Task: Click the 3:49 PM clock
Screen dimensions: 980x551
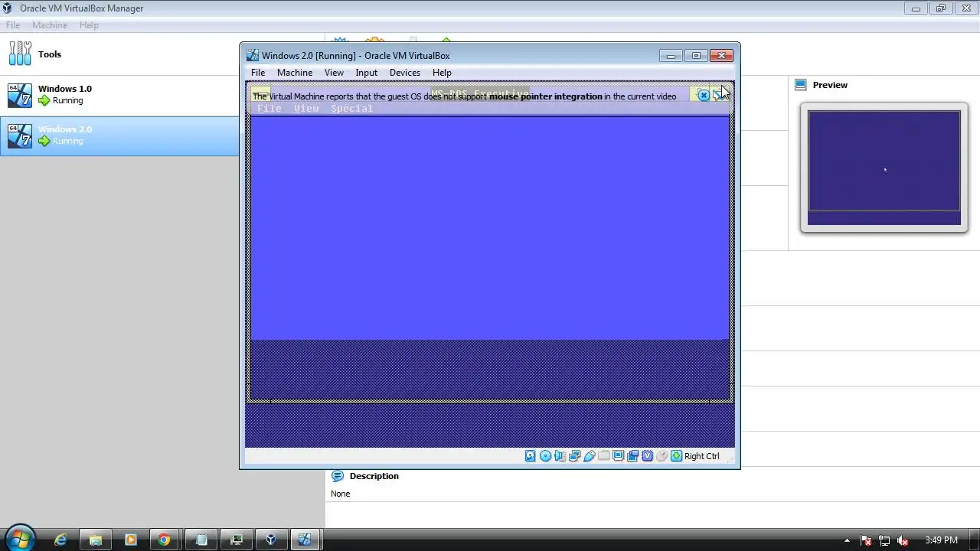Action: 941,540
